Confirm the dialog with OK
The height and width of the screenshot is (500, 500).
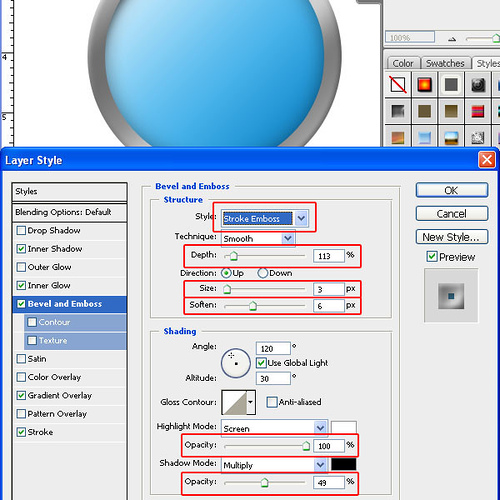point(452,190)
